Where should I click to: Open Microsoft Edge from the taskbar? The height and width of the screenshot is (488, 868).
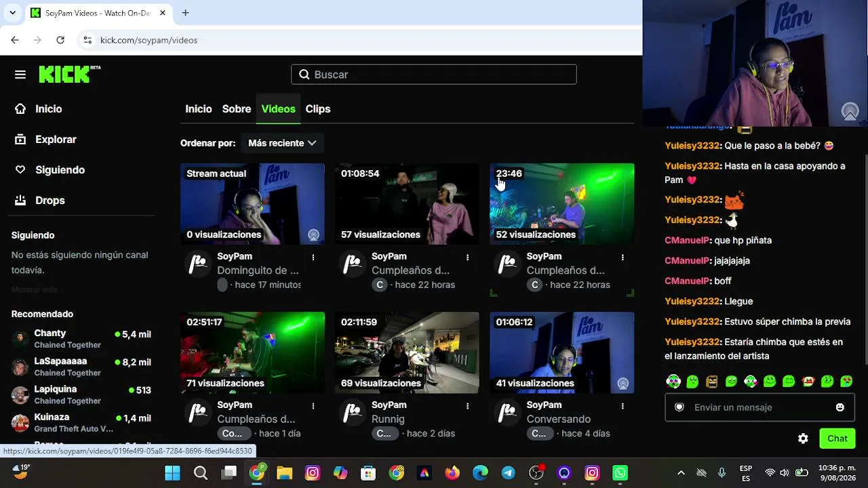pyautogui.click(x=480, y=472)
